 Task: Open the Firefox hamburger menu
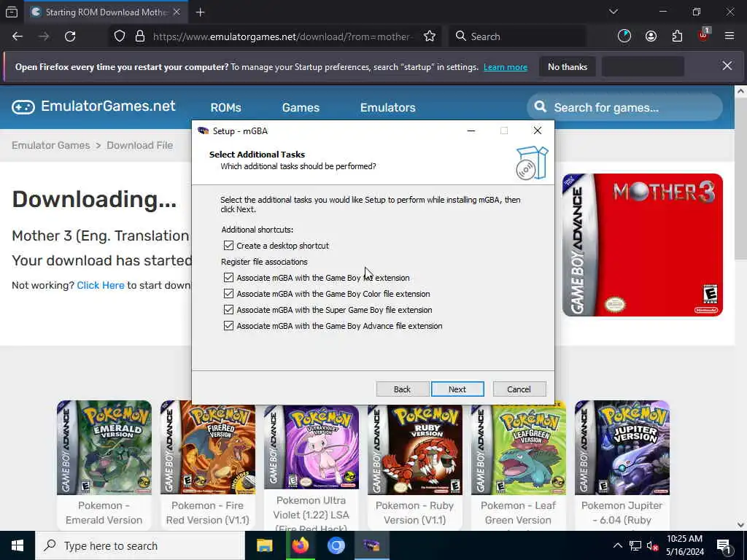tap(729, 36)
